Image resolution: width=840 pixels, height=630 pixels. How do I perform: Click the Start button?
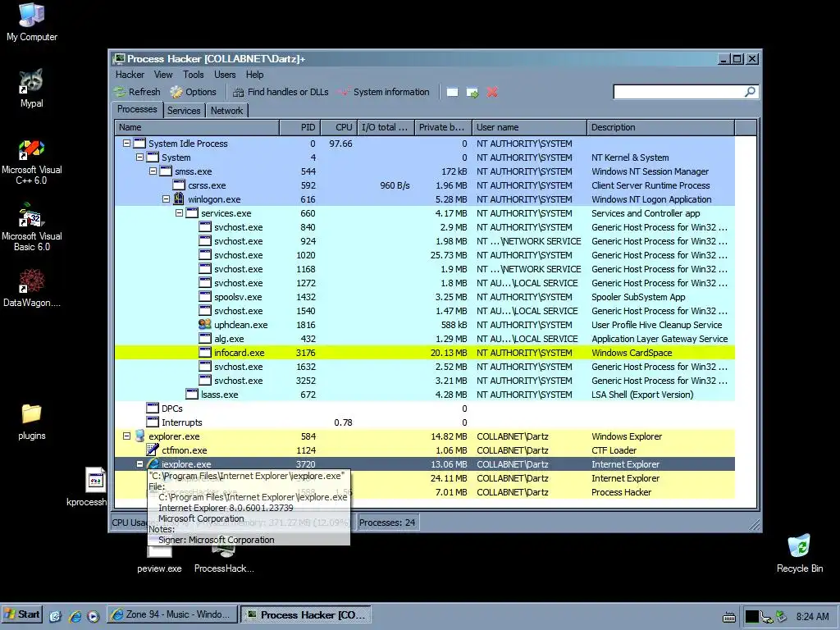(23, 614)
